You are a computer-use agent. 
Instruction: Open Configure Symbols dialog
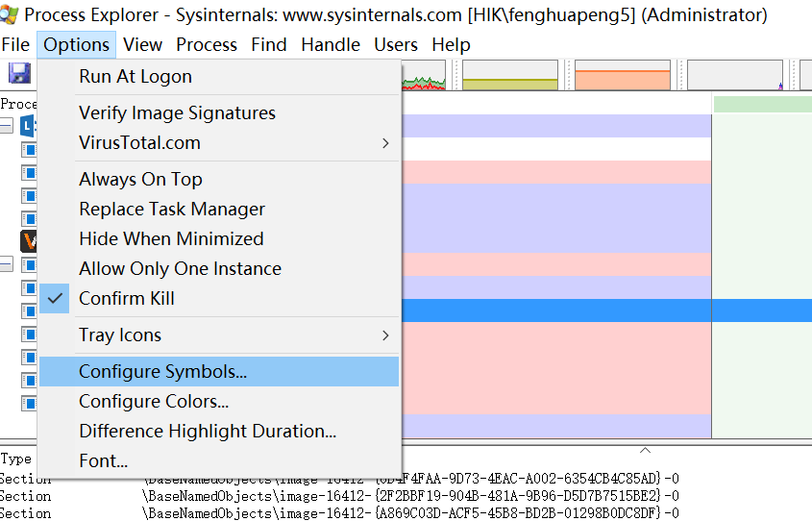[x=219, y=371]
